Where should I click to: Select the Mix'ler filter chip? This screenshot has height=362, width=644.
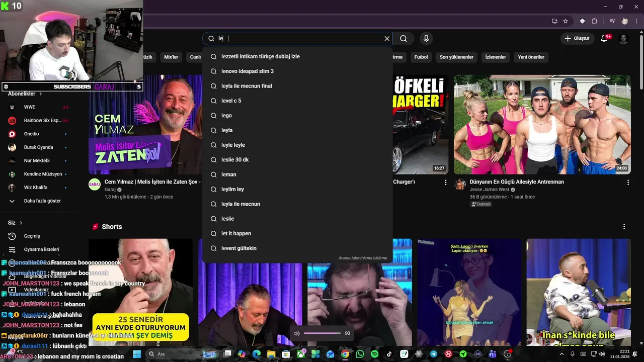pyautogui.click(x=171, y=57)
